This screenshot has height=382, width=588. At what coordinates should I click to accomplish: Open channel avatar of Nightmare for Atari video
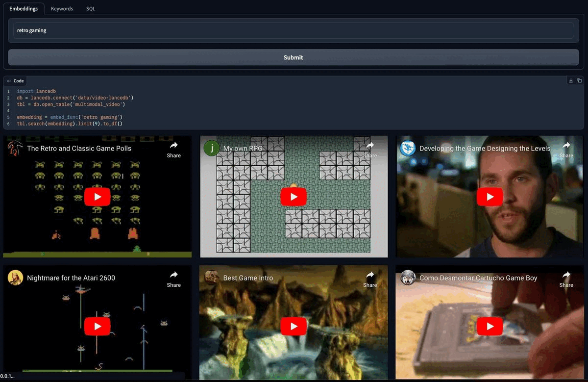click(15, 278)
